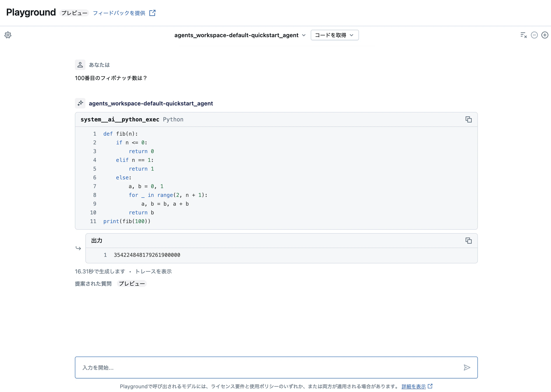Click the 出力 header label
The height and width of the screenshot is (392, 551).
pos(97,241)
